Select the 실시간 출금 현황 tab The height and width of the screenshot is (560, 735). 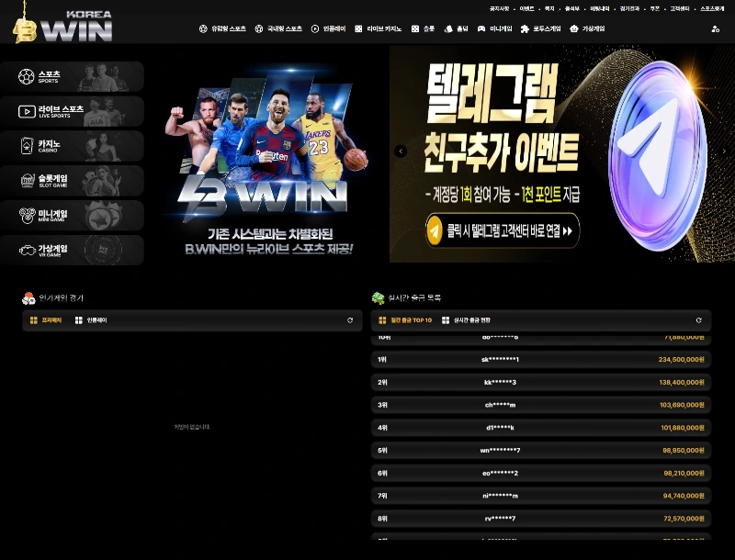[467, 320]
